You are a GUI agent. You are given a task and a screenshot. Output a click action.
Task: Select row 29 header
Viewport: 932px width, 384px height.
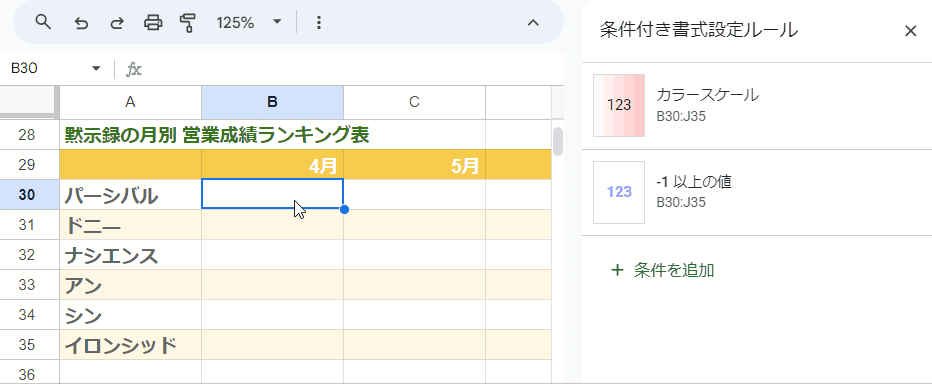point(29,165)
